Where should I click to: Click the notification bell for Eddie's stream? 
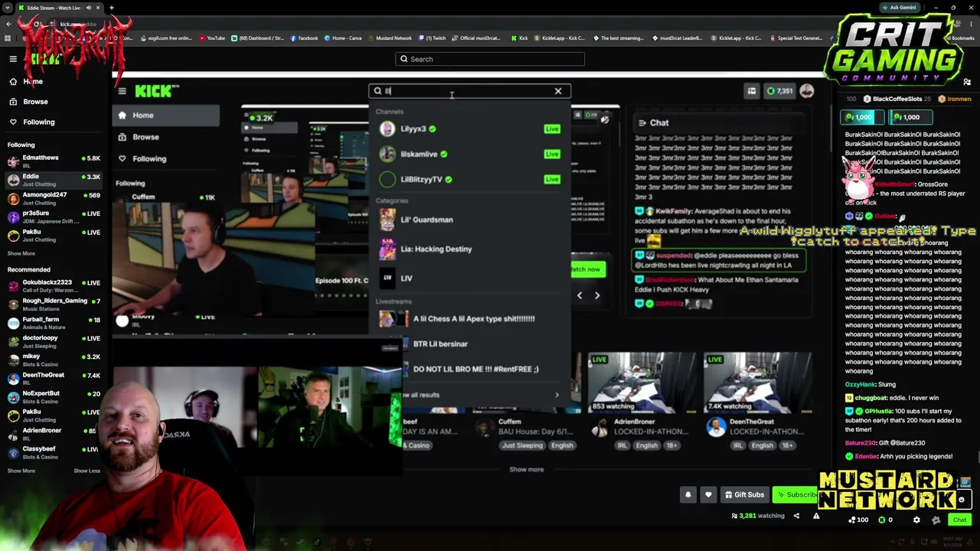click(x=688, y=494)
